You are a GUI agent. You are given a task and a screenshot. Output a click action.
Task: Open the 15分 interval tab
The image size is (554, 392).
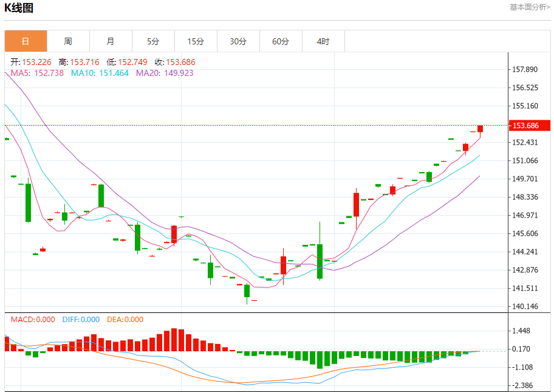[196, 41]
